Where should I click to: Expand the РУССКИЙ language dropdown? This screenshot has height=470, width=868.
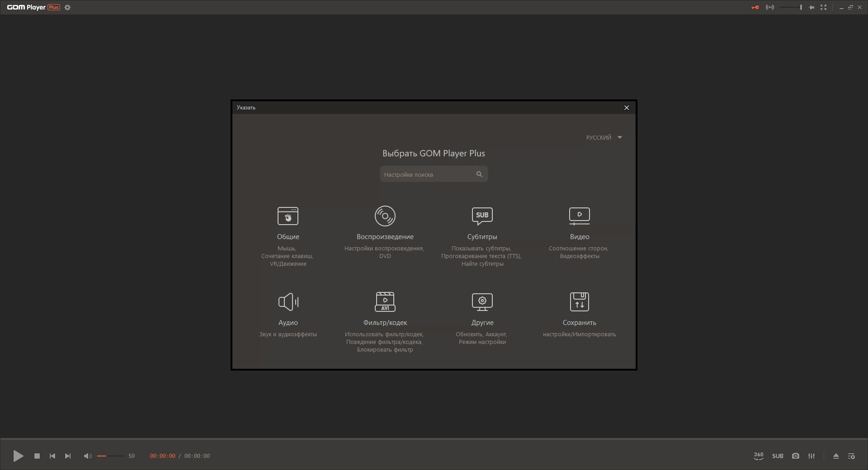[x=604, y=137]
